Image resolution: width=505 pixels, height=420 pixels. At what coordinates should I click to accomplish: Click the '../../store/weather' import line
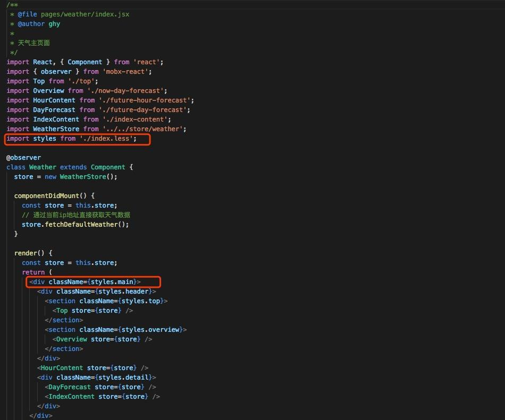click(97, 129)
